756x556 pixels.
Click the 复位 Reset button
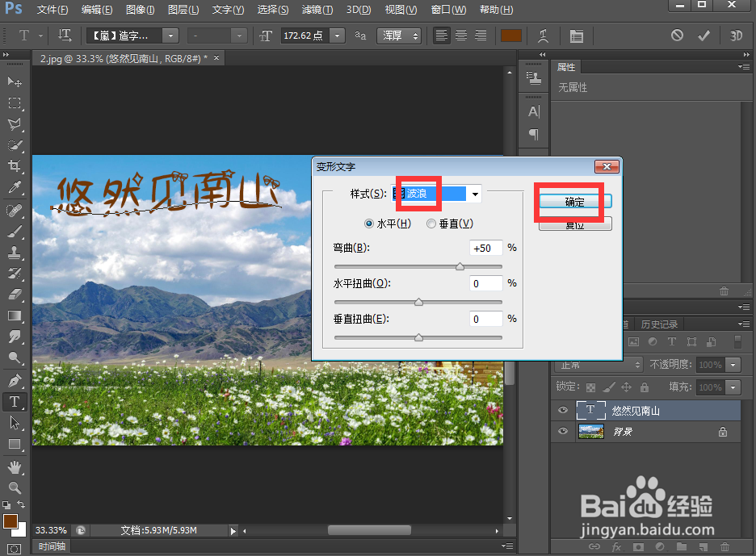[x=575, y=224]
